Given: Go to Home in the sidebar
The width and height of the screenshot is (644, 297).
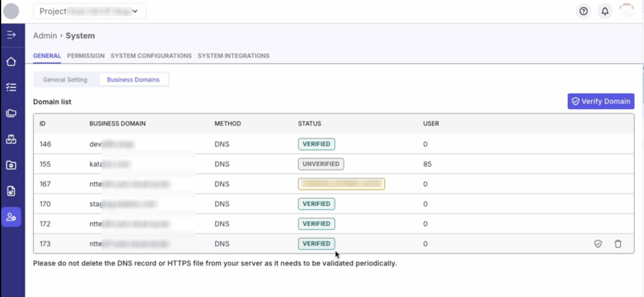Looking at the screenshot, I should pos(11,62).
